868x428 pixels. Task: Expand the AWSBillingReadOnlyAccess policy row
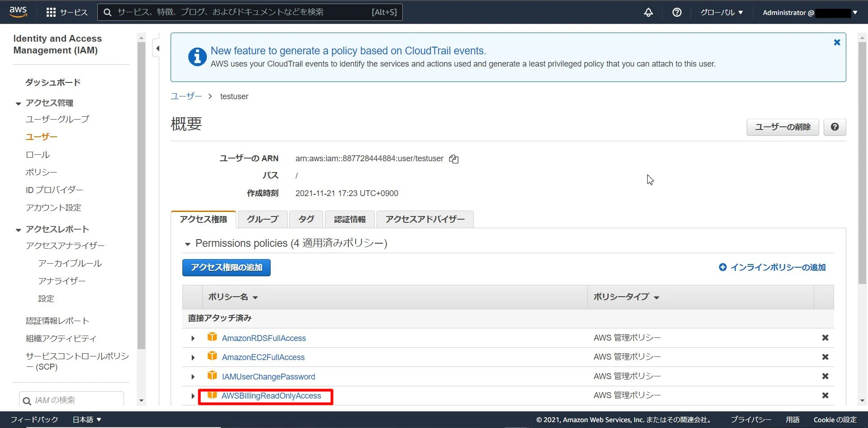pyautogui.click(x=193, y=396)
